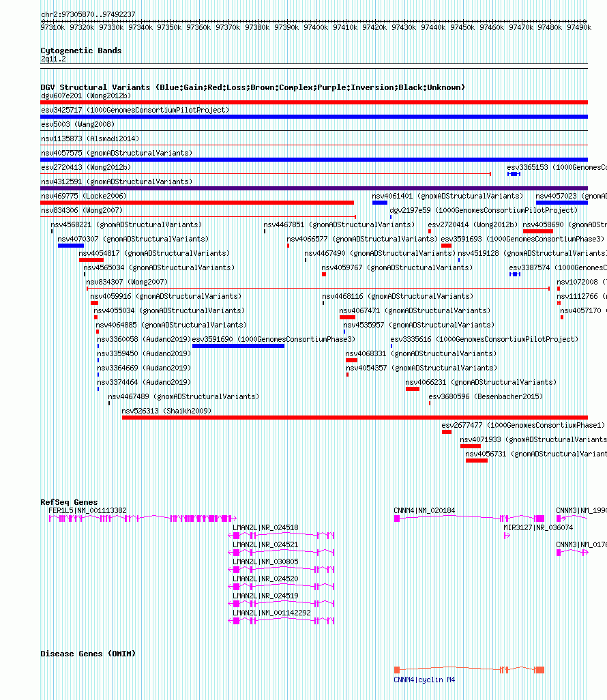
Task: Click the RefSeq Genes track title
Action: click(69, 501)
